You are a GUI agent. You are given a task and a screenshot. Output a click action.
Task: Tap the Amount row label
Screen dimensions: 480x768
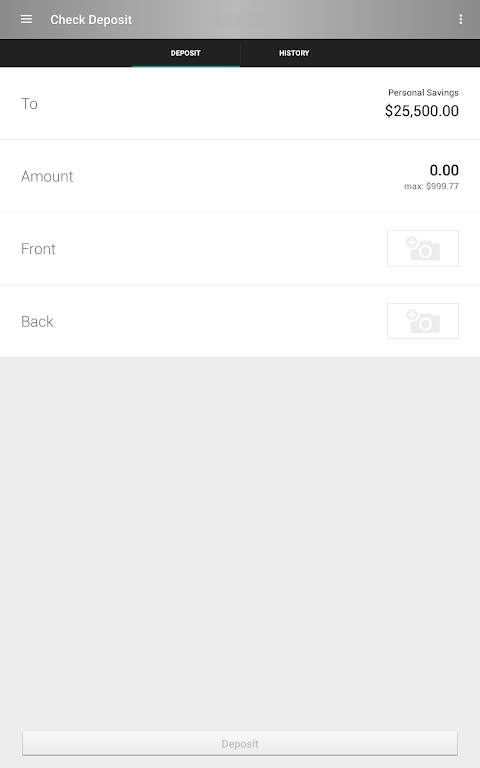point(47,176)
